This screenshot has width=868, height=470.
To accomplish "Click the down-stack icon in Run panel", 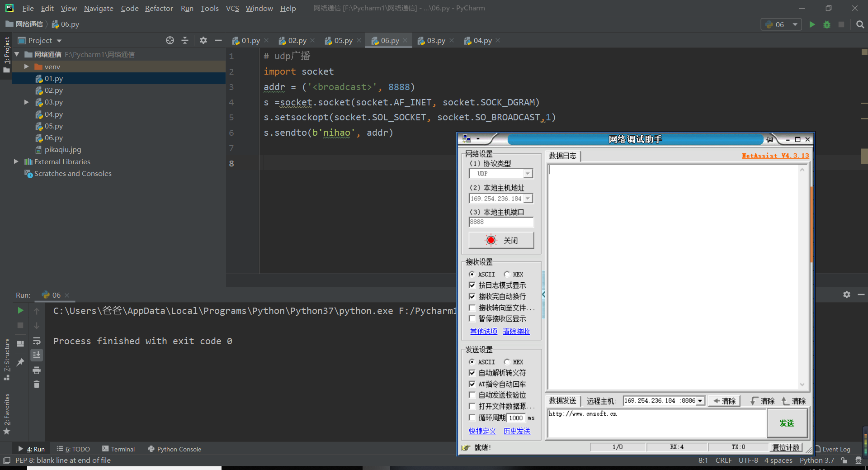I will [x=37, y=325].
